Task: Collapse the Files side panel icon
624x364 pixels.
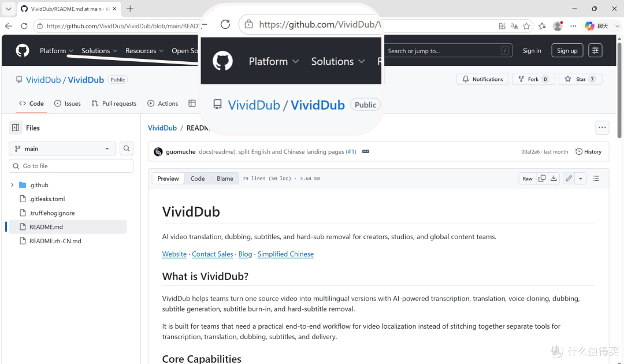Action: (x=16, y=128)
